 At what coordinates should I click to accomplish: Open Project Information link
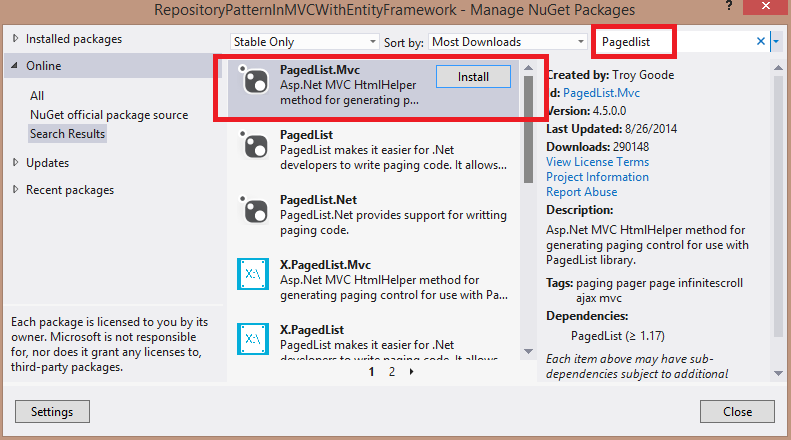[x=597, y=177]
